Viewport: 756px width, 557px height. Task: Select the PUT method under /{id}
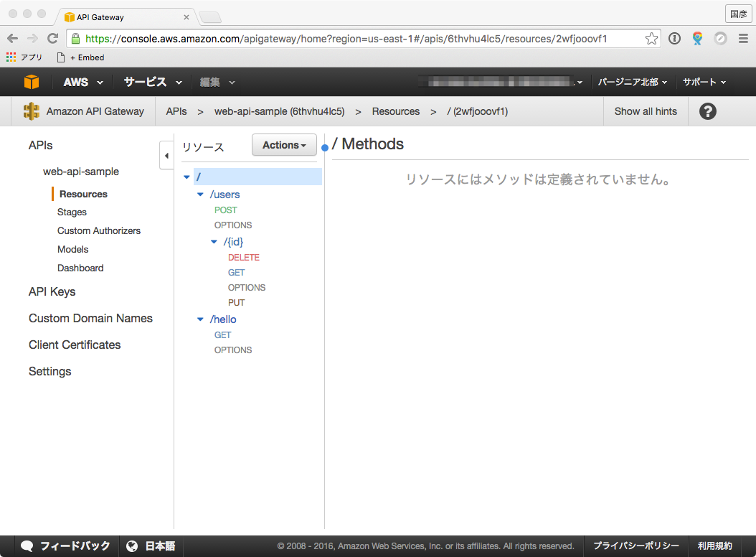[236, 303]
